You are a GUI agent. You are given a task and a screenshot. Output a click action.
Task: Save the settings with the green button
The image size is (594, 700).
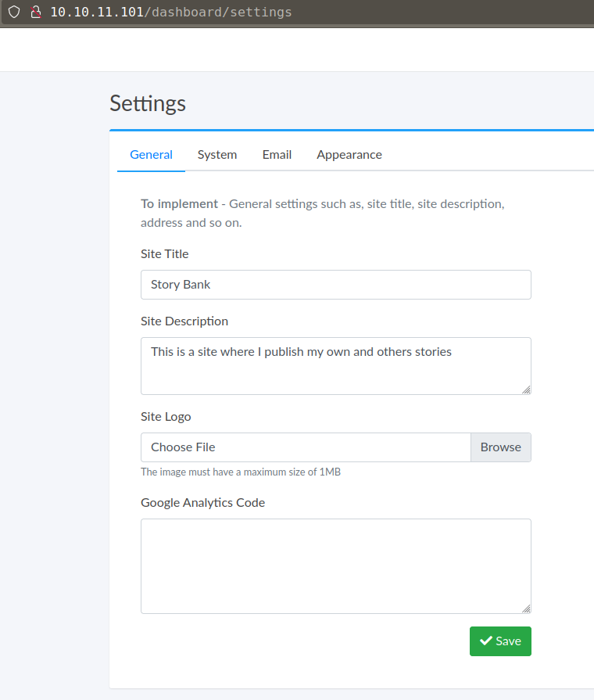coord(500,641)
